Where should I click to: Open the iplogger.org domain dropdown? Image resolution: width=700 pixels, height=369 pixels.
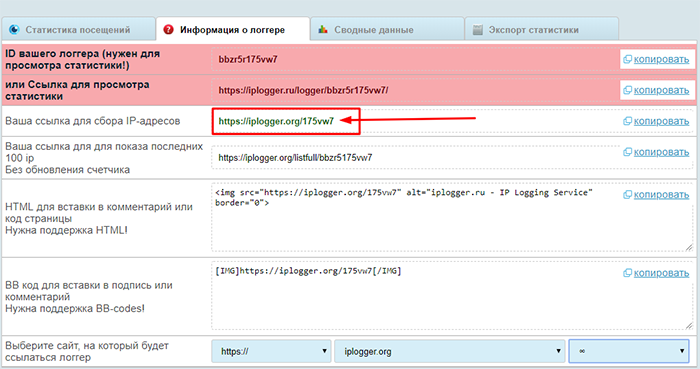[450, 351]
